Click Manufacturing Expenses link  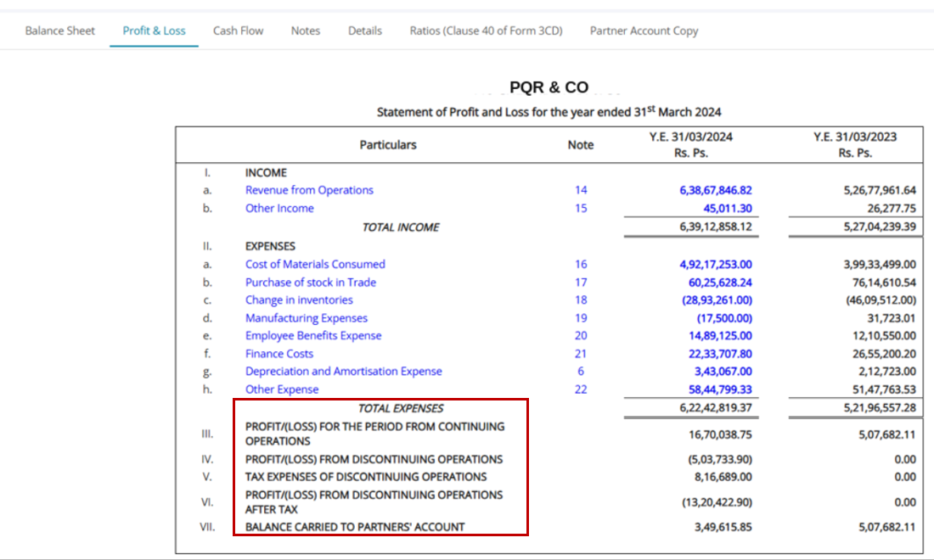coord(307,318)
